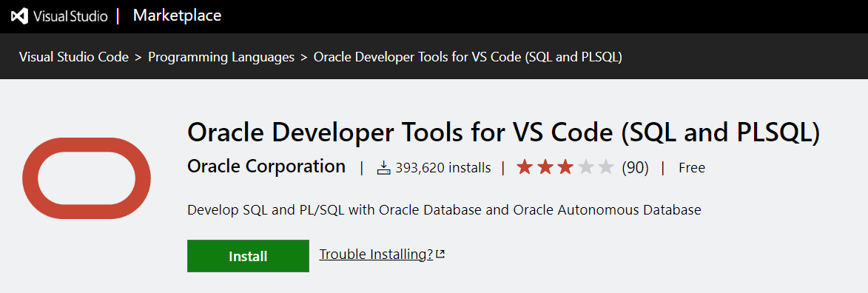Viewport: 868px width, 293px height.
Task: Go to Visual Studio Code breadcrumb
Action: coord(73,57)
